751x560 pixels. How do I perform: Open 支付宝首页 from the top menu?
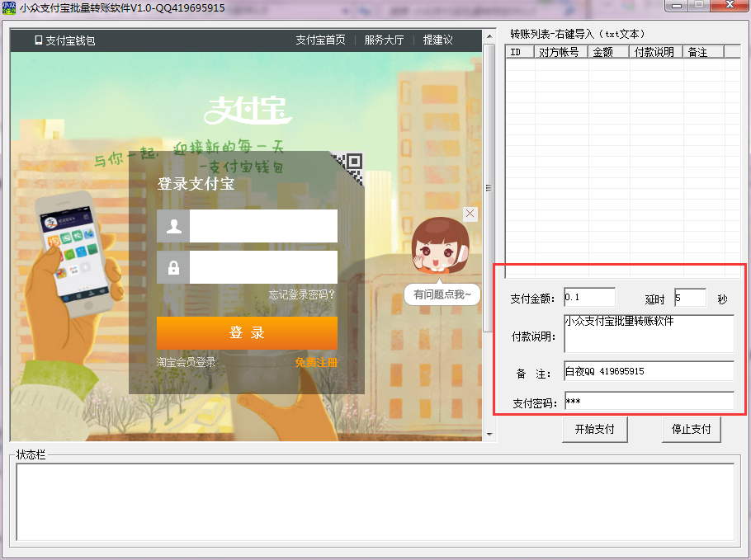[x=319, y=40]
